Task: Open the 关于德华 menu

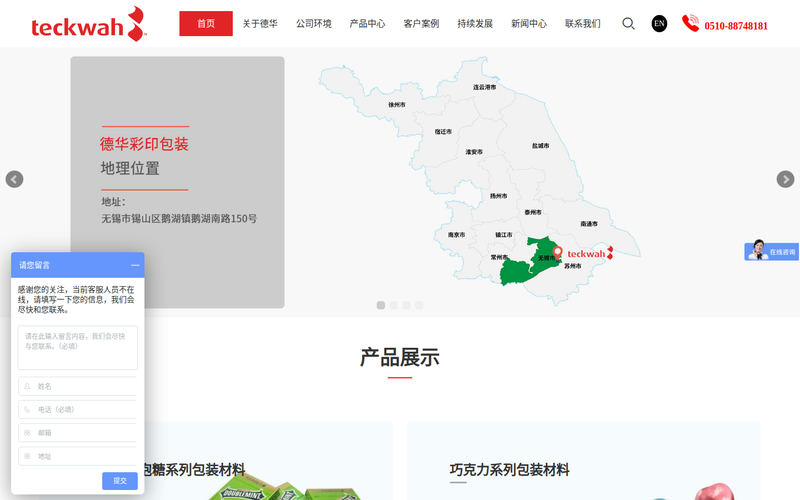Action: (260, 23)
